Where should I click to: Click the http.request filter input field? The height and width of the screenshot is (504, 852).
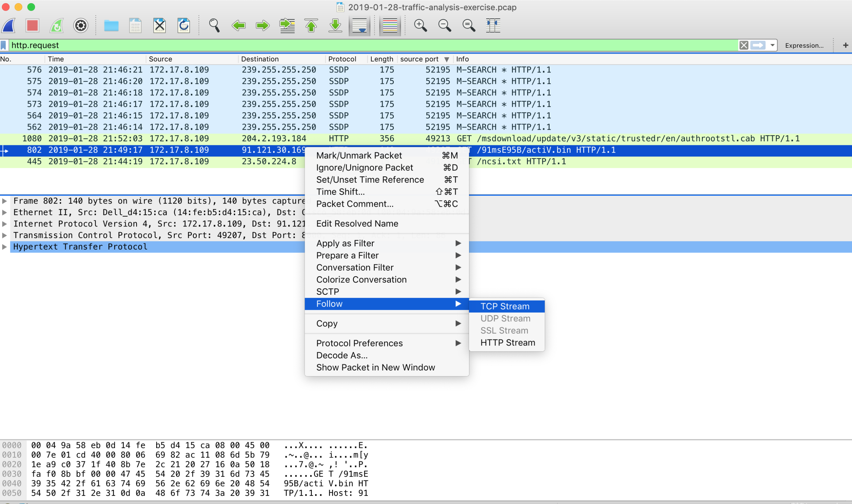tap(340, 45)
